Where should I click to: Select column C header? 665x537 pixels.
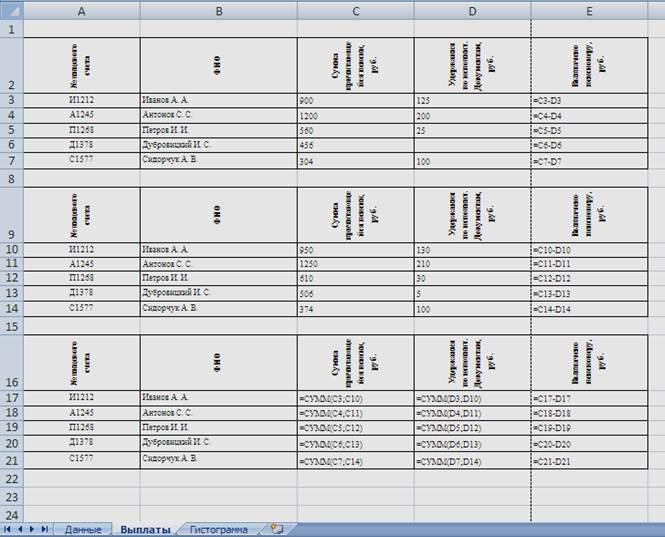[355, 9]
